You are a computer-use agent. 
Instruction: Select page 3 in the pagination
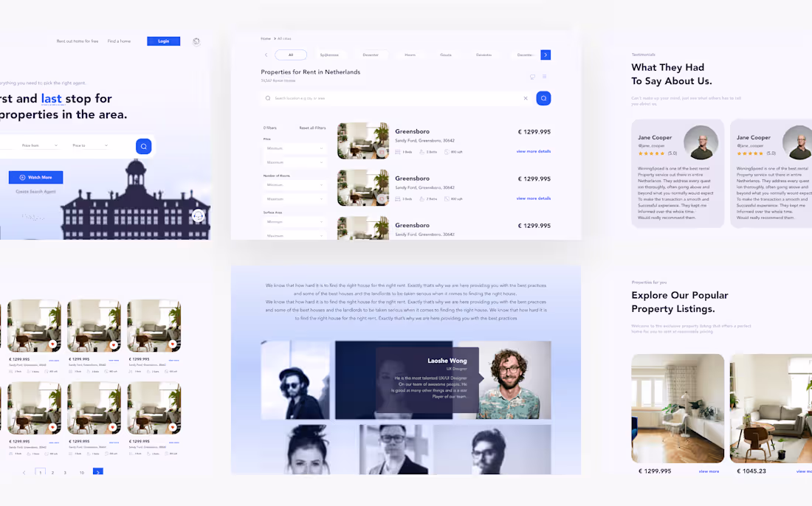tap(65, 472)
